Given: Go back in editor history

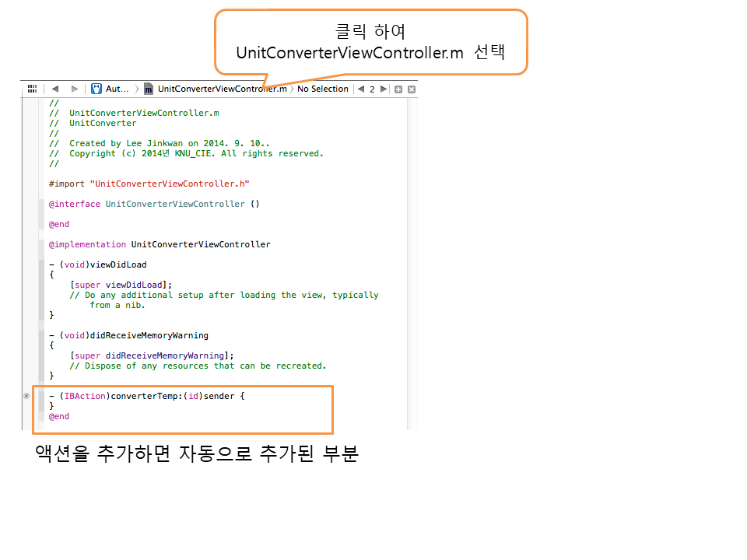Looking at the screenshot, I should 55,89.
